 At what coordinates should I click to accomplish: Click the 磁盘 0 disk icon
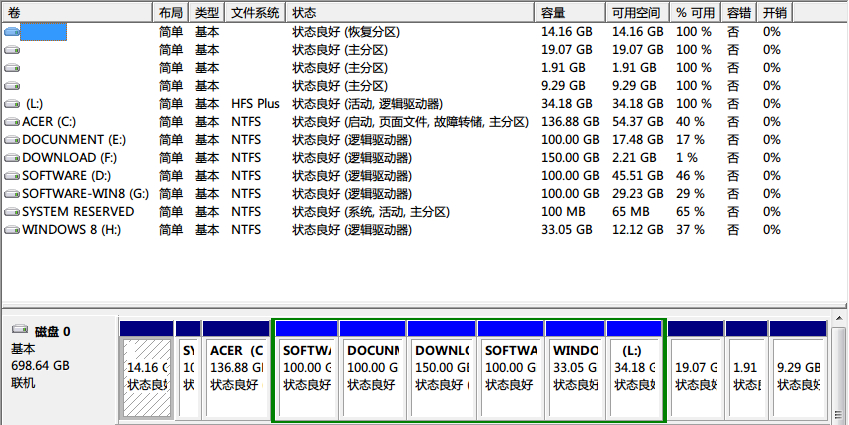(20, 329)
